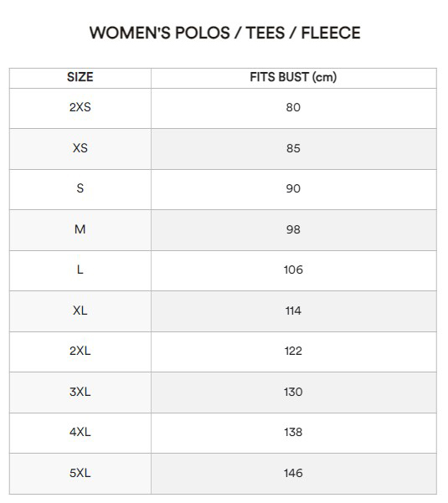Select the 3XL size cell
Viewport: 448px width, 503px height.
click(x=80, y=392)
